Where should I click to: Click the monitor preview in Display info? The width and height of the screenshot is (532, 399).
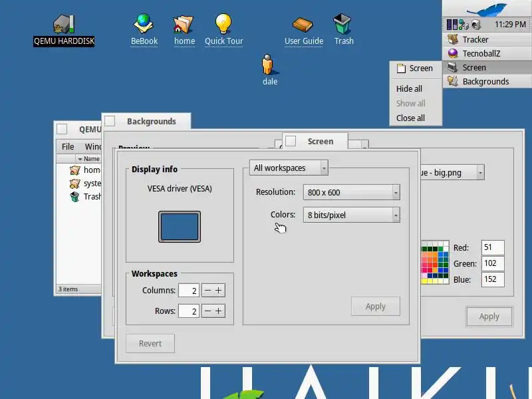click(x=179, y=227)
